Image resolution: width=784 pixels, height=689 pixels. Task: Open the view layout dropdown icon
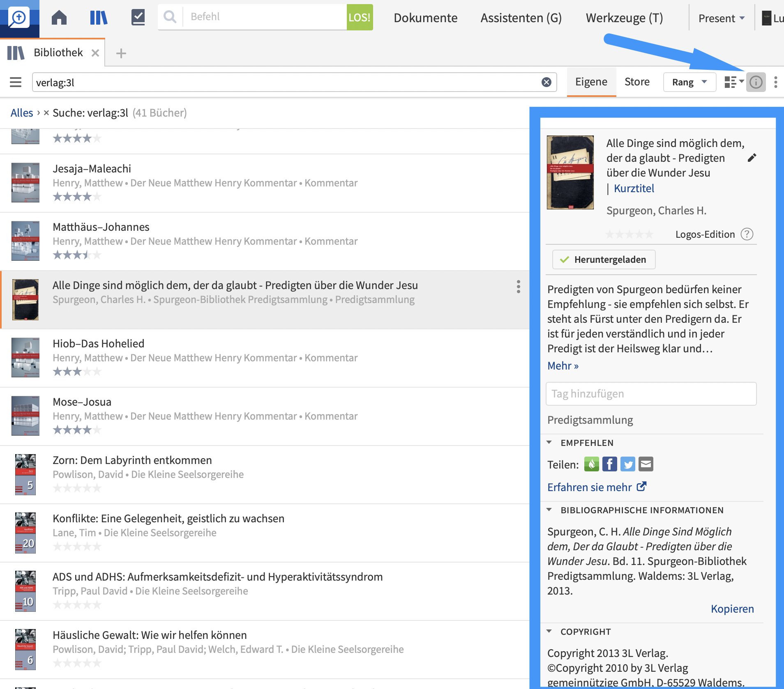pyautogui.click(x=734, y=82)
